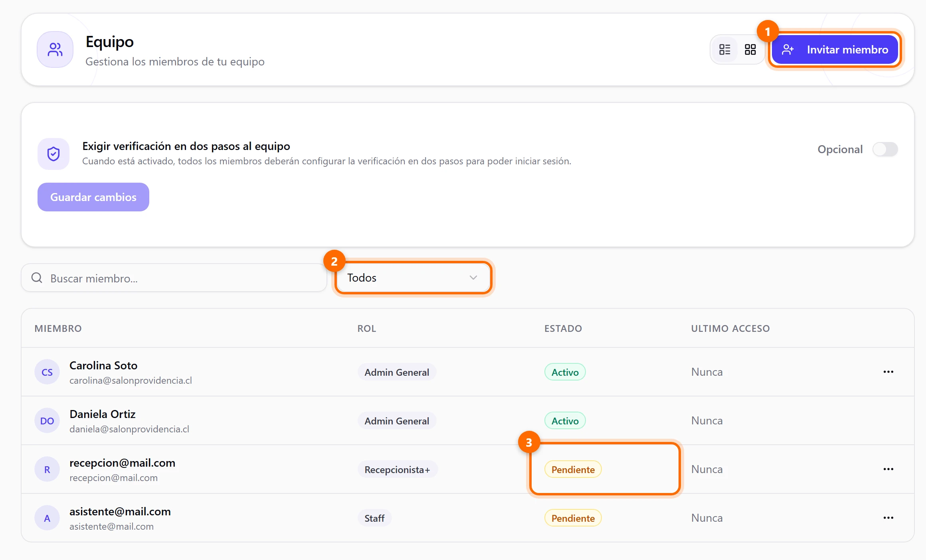Screen dimensions: 926x560
Task: Open more options for Carolina Soto
Action: coord(888,372)
